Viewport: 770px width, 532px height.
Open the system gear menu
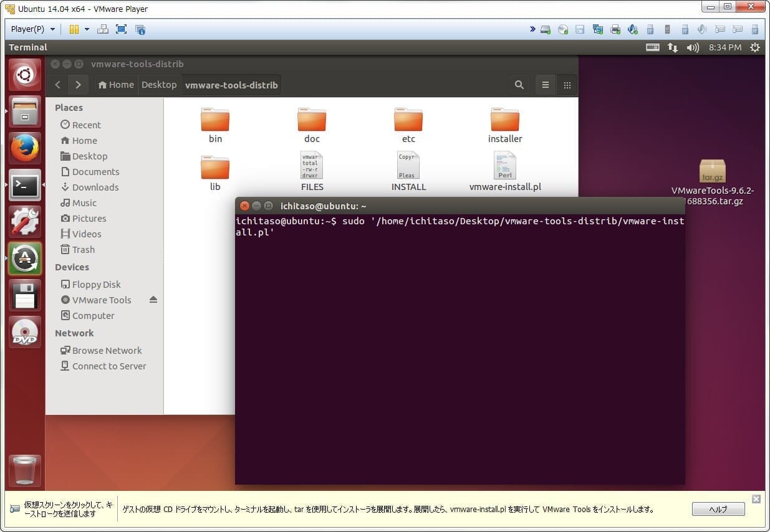755,47
